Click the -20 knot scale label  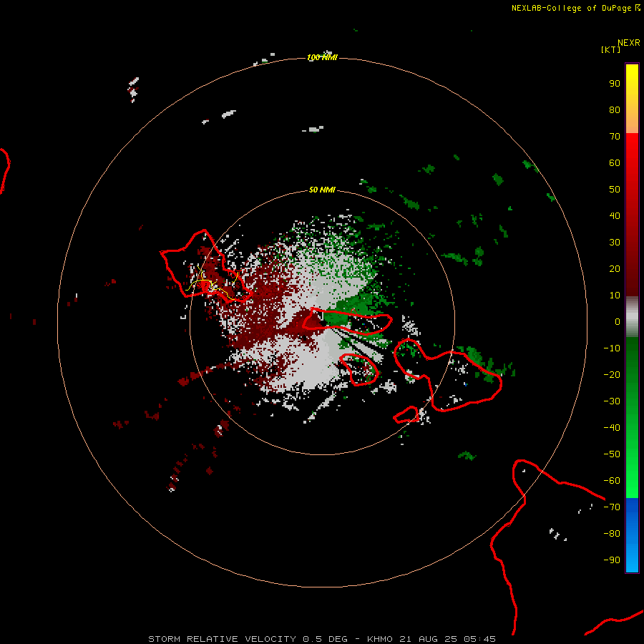612,374
